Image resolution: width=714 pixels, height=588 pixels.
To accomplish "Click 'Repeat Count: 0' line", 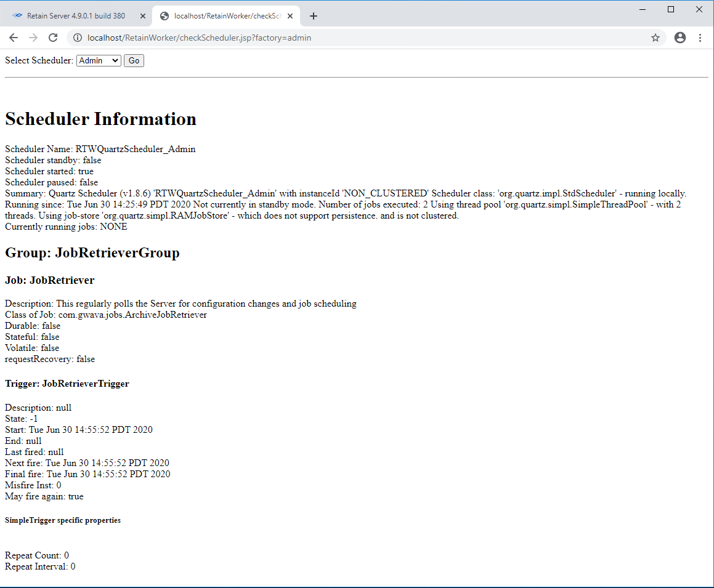I will (37, 555).
